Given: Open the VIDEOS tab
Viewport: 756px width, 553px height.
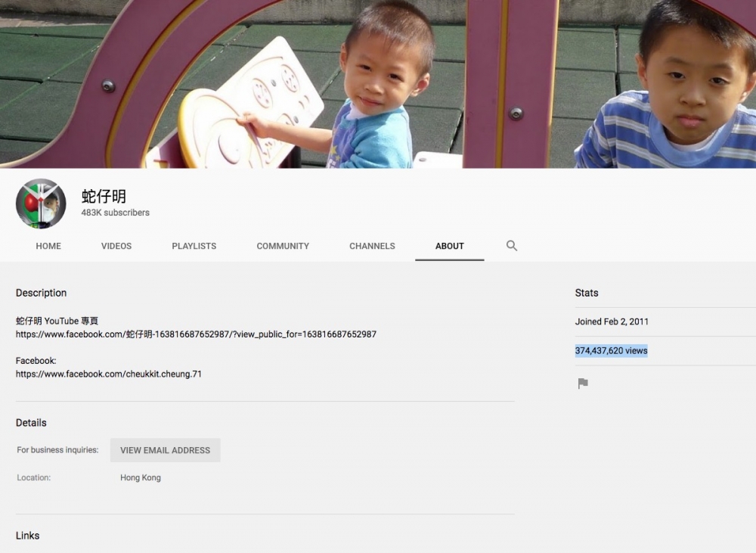Looking at the screenshot, I should [116, 246].
